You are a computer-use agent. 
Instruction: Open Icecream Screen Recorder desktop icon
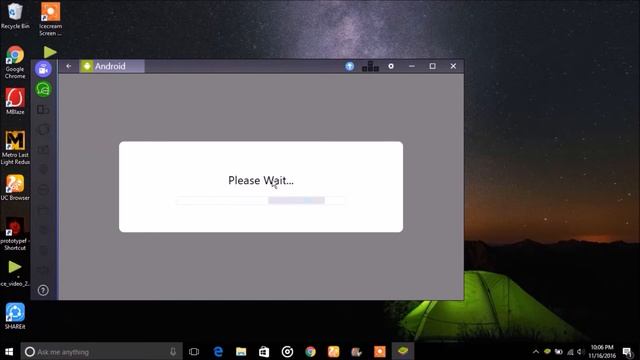[51, 19]
